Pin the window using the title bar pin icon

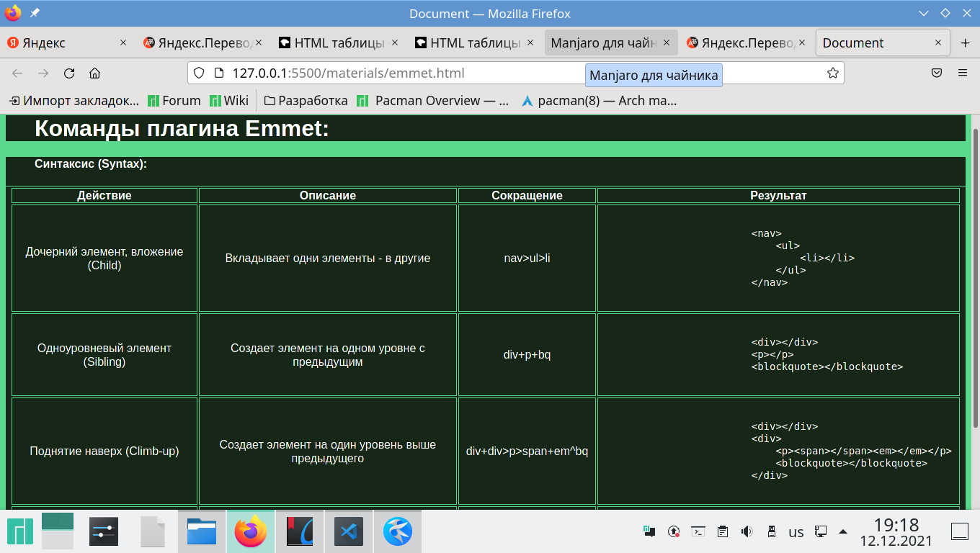point(35,13)
